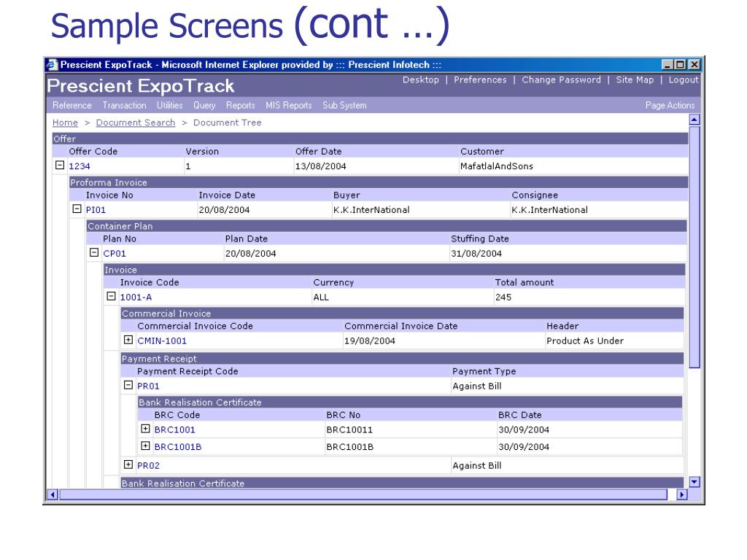Open the Query menu
This screenshot has width=747, height=560.
(204, 105)
